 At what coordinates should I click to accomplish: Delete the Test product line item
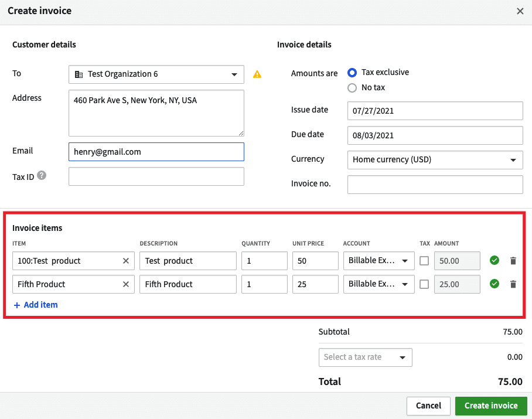coord(513,261)
